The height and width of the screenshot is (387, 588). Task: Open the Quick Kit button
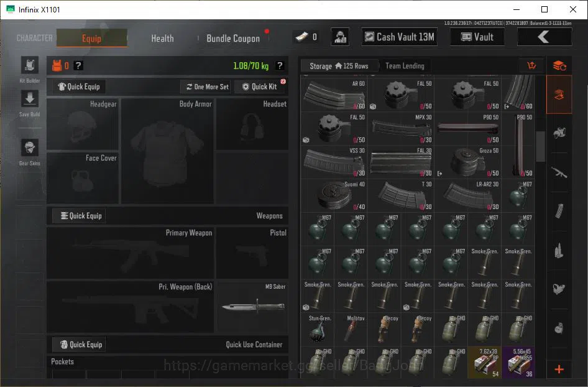(259, 86)
